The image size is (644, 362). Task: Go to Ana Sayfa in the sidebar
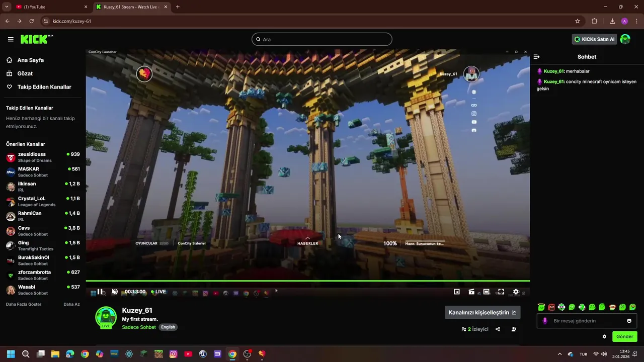click(31, 60)
